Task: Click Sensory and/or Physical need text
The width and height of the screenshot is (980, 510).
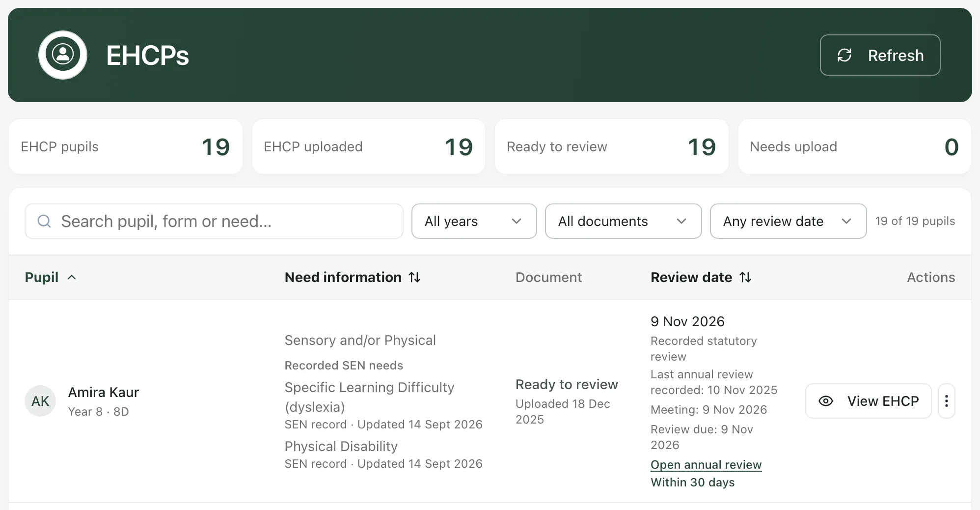Action: pyautogui.click(x=360, y=340)
